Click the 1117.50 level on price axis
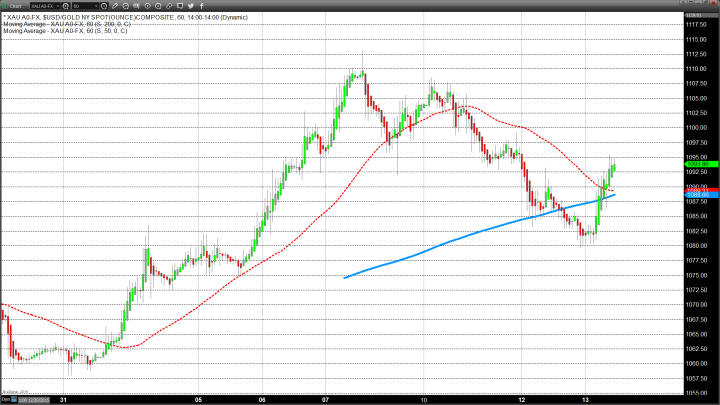720x405 pixels. [695, 24]
